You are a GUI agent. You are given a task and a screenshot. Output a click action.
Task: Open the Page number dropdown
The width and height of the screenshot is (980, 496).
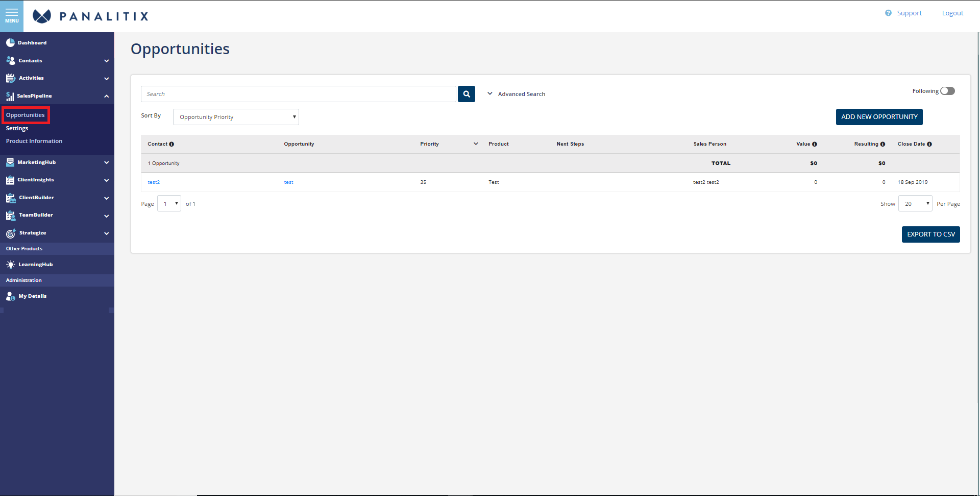click(x=169, y=203)
